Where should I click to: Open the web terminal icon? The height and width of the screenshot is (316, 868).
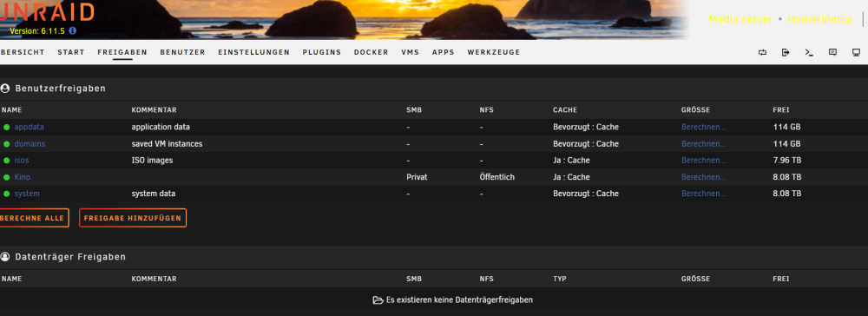point(809,53)
